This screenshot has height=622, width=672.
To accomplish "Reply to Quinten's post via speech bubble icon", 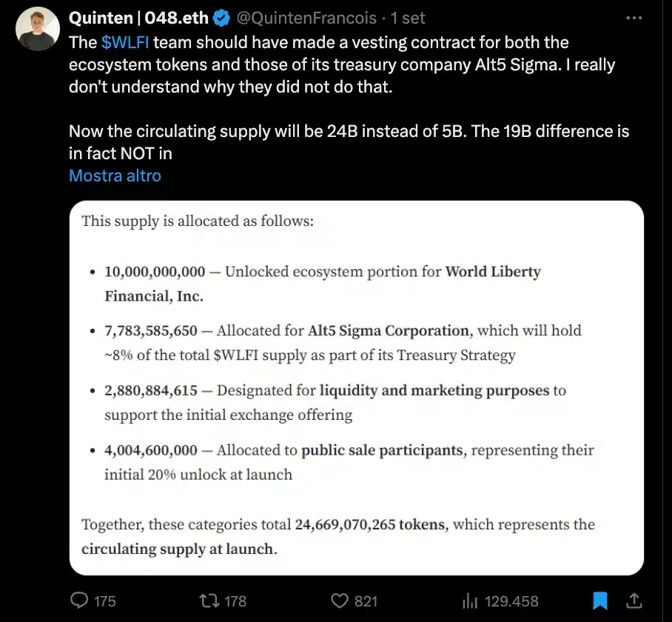I will click(79, 601).
